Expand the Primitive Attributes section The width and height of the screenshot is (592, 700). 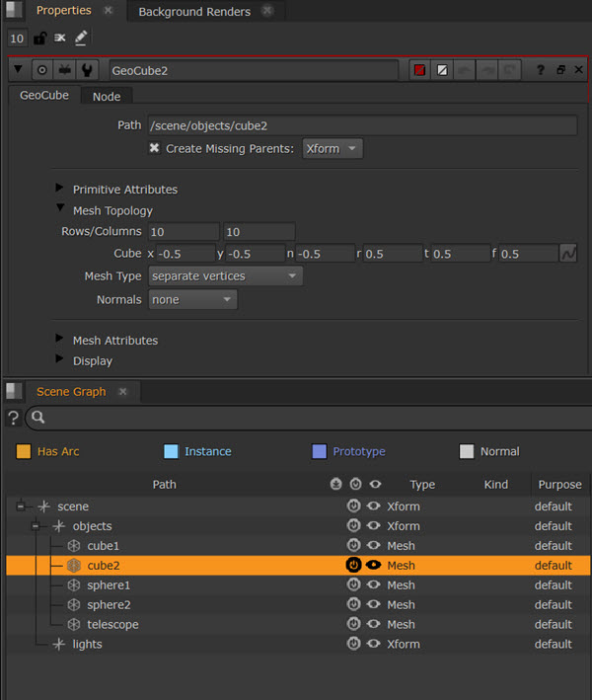pyautogui.click(x=60, y=190)
